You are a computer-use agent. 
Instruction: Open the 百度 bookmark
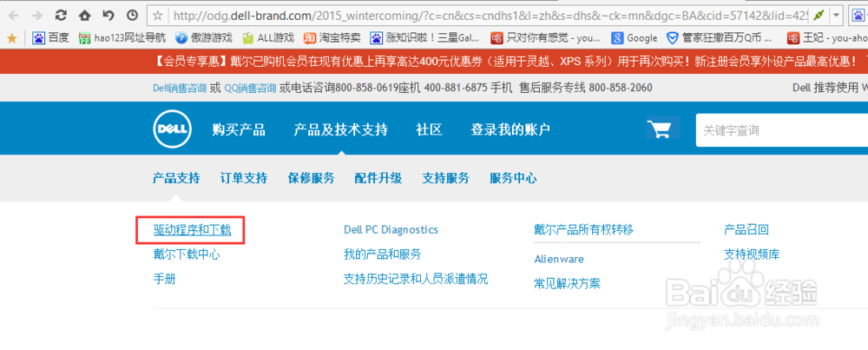(x=51, y=38)
